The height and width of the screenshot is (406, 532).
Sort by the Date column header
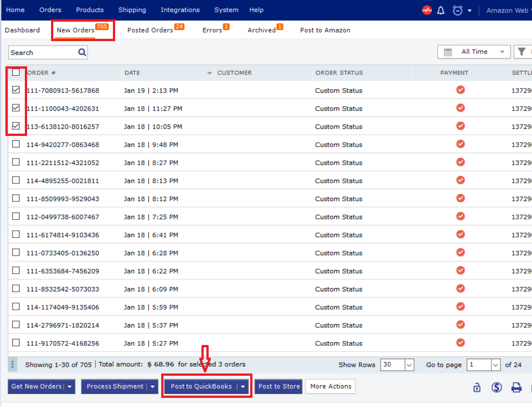pos(132,73)
